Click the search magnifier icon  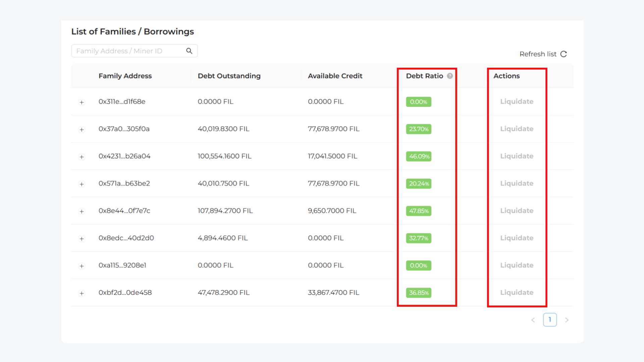(189, 51)
